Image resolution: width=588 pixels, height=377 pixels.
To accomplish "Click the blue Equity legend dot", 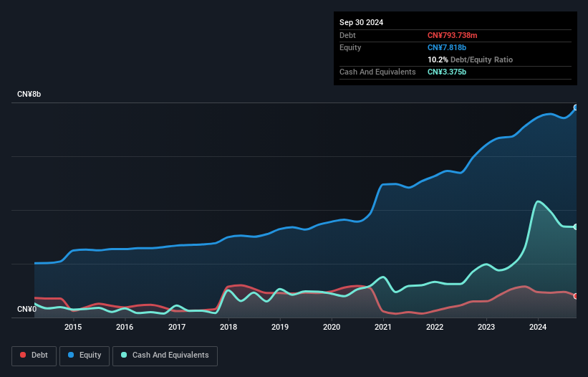I will pyautogui.click(x=71, y=355).
